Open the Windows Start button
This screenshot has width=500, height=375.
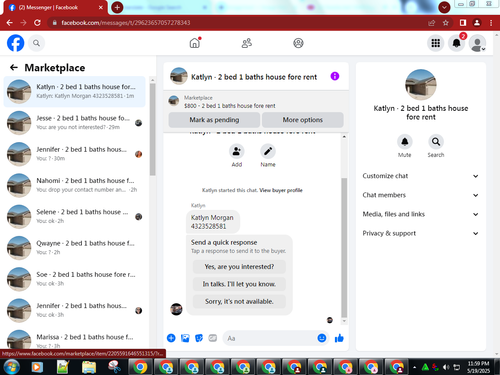(x=11, y=367)
